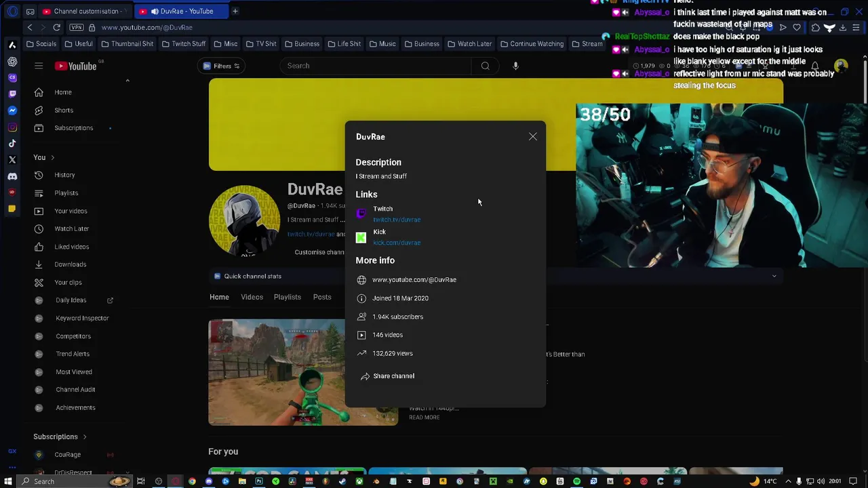Viewport: 868px width, 488px height.
Task: Expand the You section chevron
Action: [x=52, y=158]
